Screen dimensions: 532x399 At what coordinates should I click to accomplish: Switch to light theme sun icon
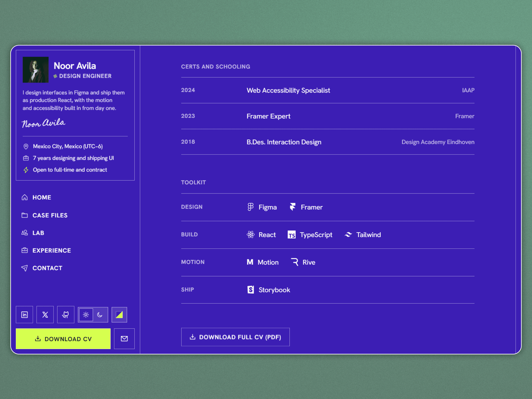point(86,315)
